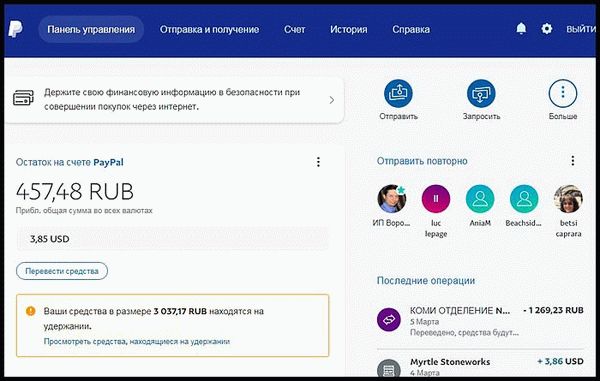
Task: Click the КОМИ ОТДЕЛЕНИЕ transfer icon
Action: click(x=389, y=320)
